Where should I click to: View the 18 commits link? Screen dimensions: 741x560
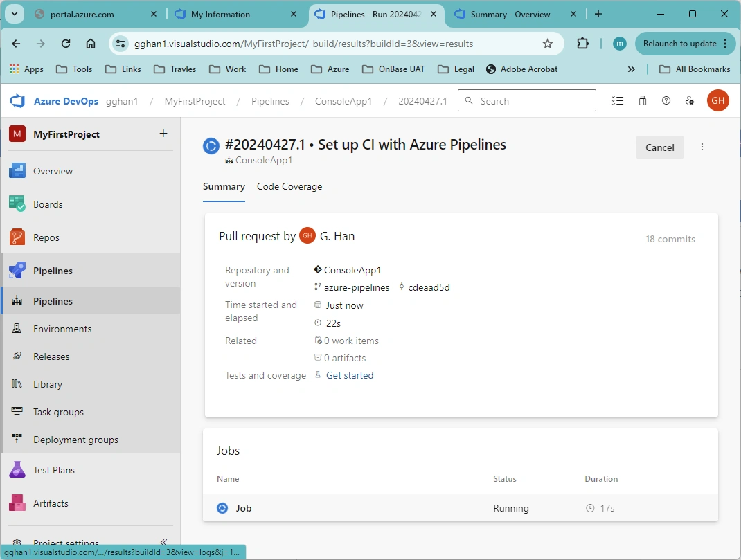(670, 239)
